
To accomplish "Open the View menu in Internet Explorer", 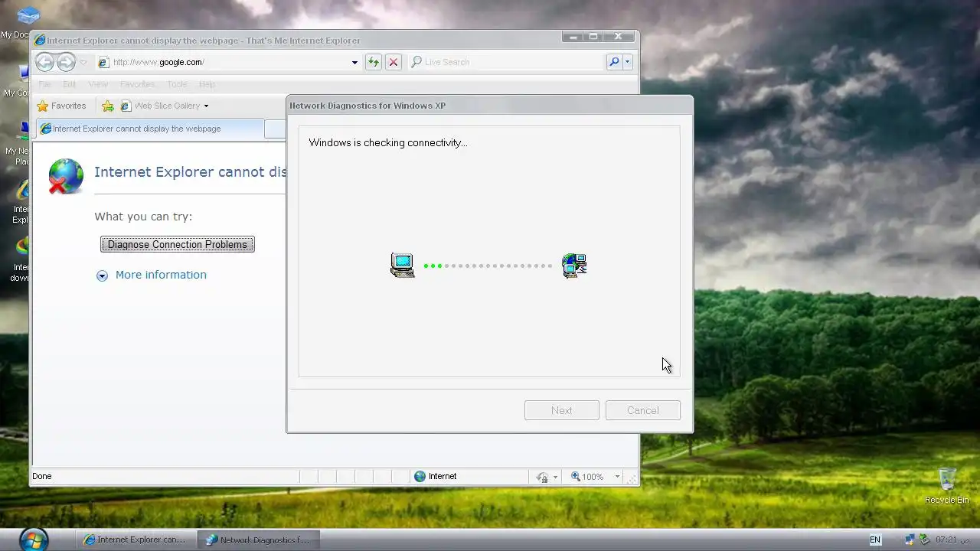I will [98, 84].
